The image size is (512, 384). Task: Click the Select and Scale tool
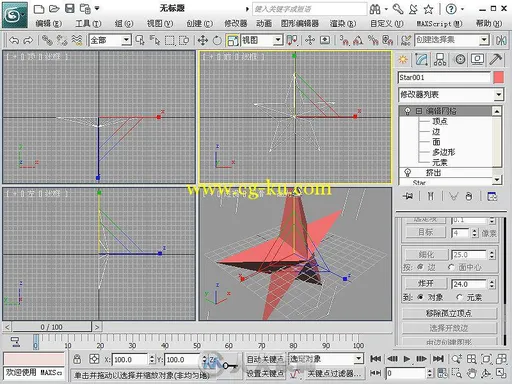(x=232, y=40)
